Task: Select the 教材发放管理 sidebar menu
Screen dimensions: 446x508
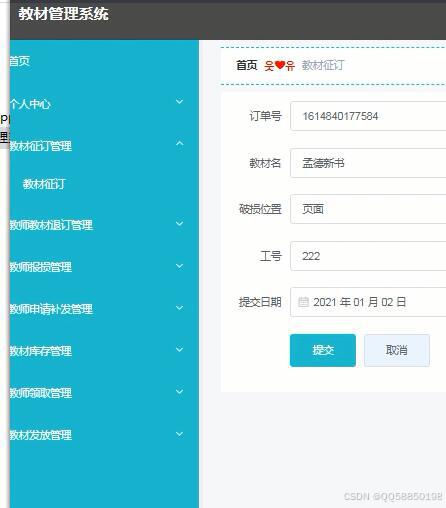Action: [41, 435]
